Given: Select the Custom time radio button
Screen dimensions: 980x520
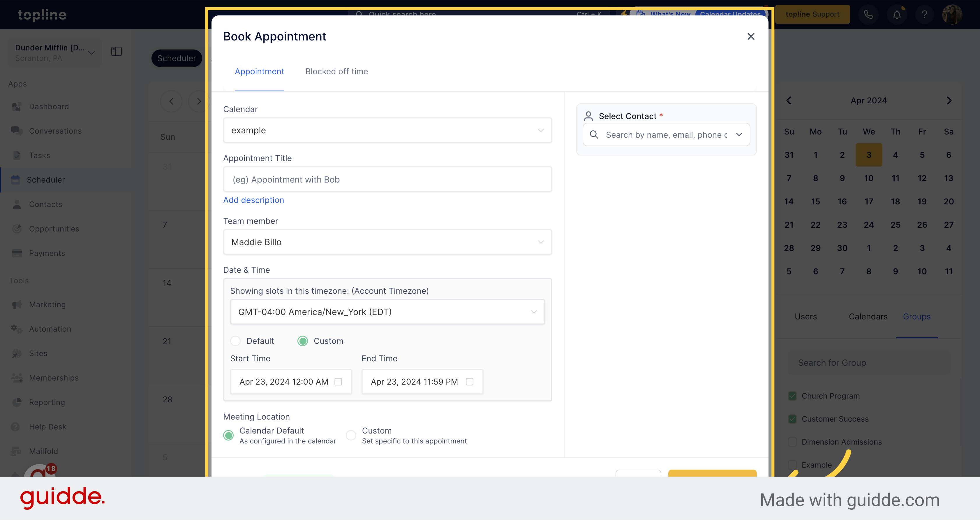Looking at the screenshot, I should (x=303, y=341).
